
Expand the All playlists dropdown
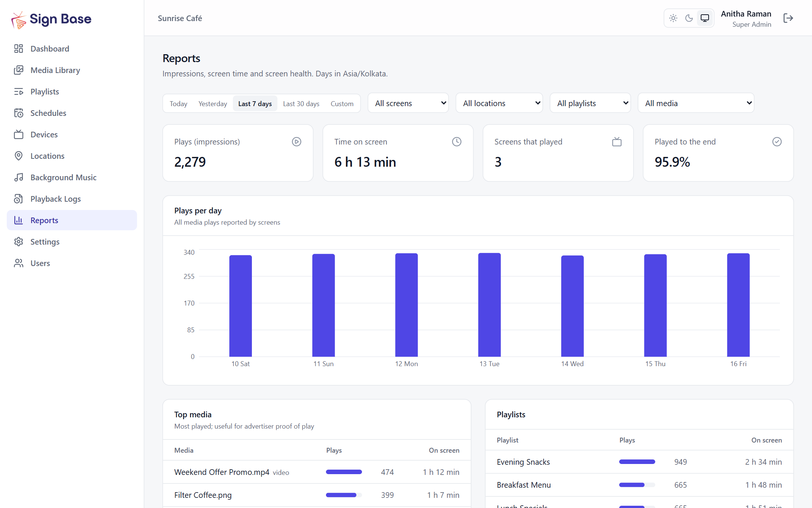590,103
